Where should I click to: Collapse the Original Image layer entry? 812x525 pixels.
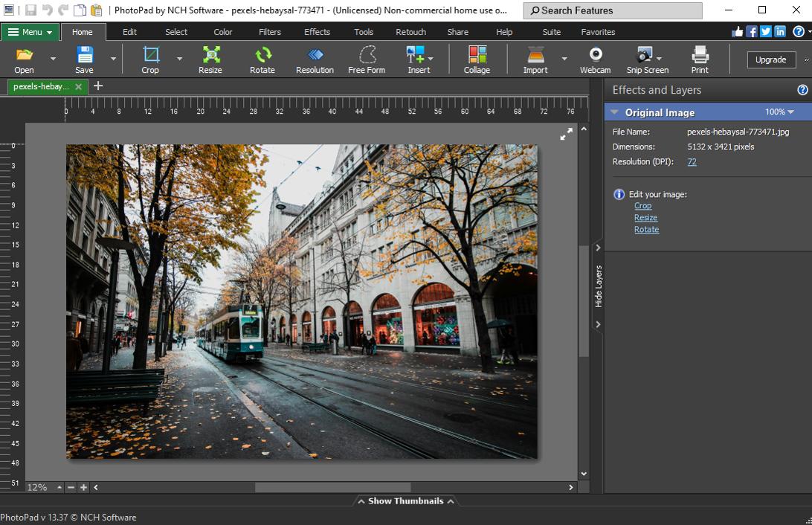click(614, 112)
